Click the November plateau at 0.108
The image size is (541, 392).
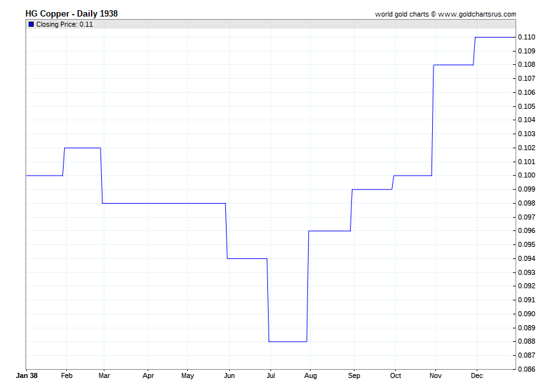pyautogui.click(x=453, y=65)
